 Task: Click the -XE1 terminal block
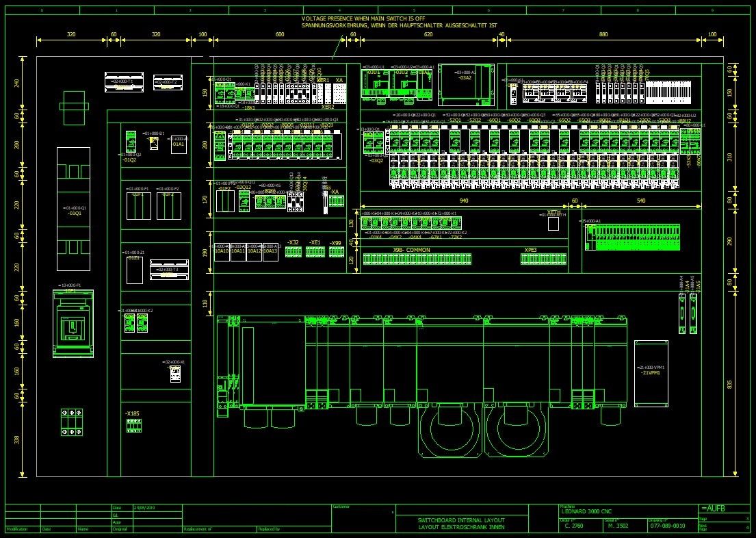tap(315, 252)
